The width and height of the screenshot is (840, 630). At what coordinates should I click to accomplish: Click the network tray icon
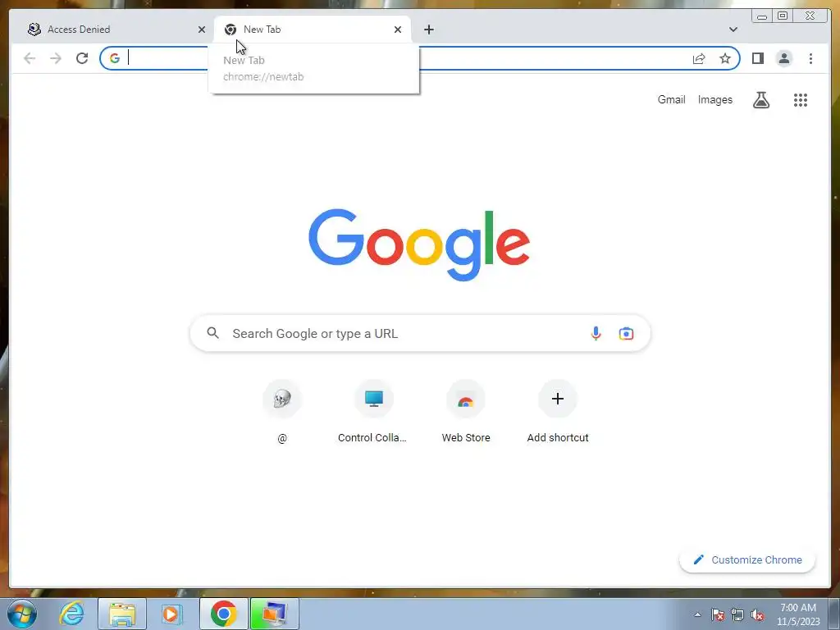737,614
